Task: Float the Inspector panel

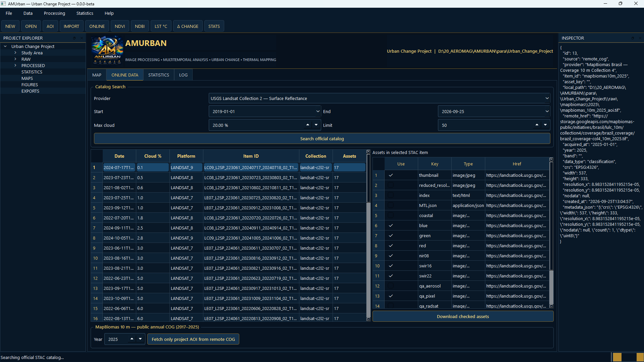Action: [x=633, y=38]
